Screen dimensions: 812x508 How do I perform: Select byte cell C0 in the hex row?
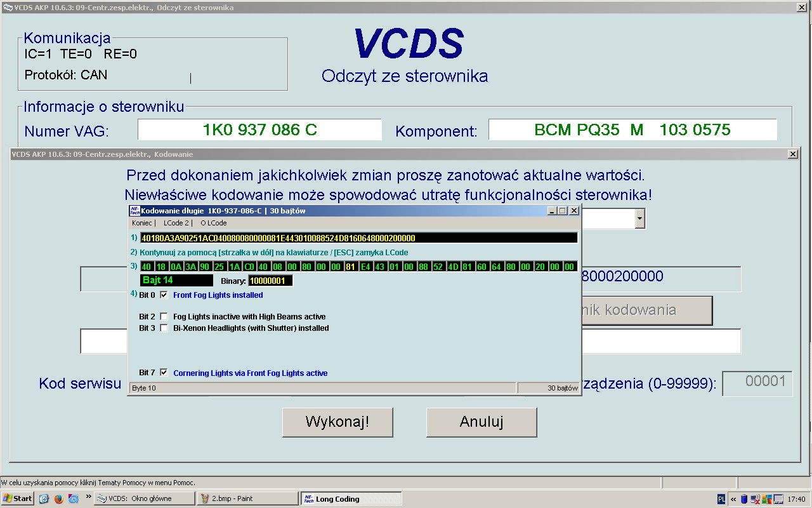pyautogui.click(x=249, y=267)
